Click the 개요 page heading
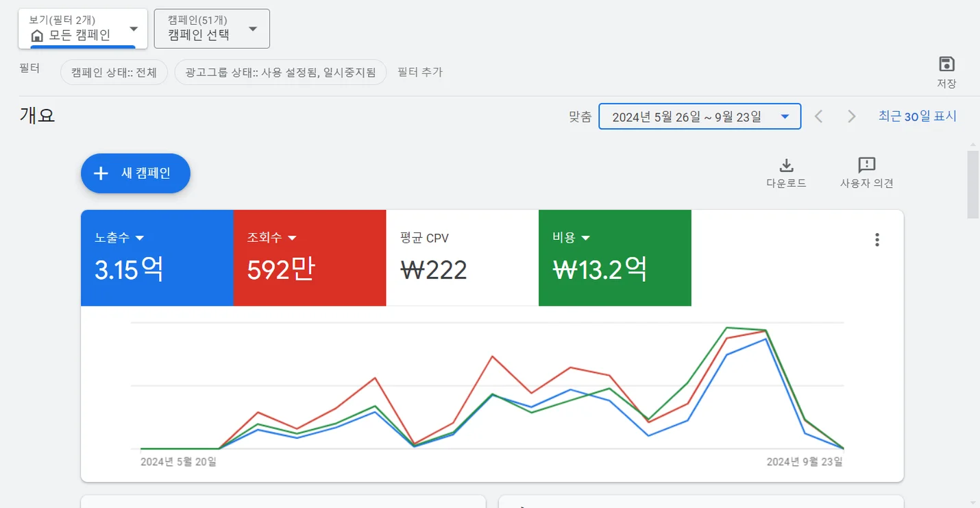 click(x=37, y=115)
